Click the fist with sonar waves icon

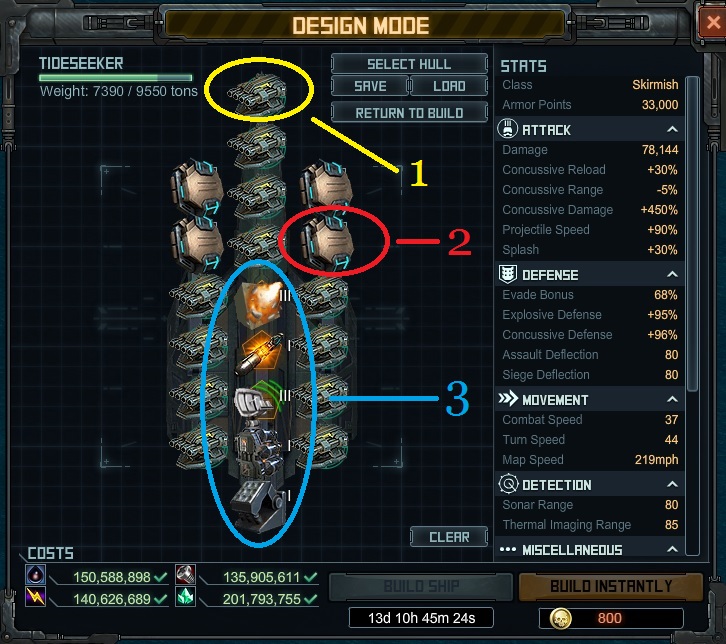coord(259,399)
